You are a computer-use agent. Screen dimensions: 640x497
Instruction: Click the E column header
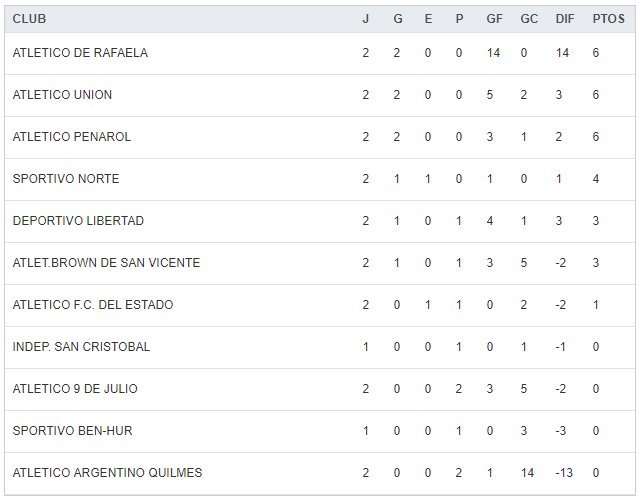coord(428,19)
